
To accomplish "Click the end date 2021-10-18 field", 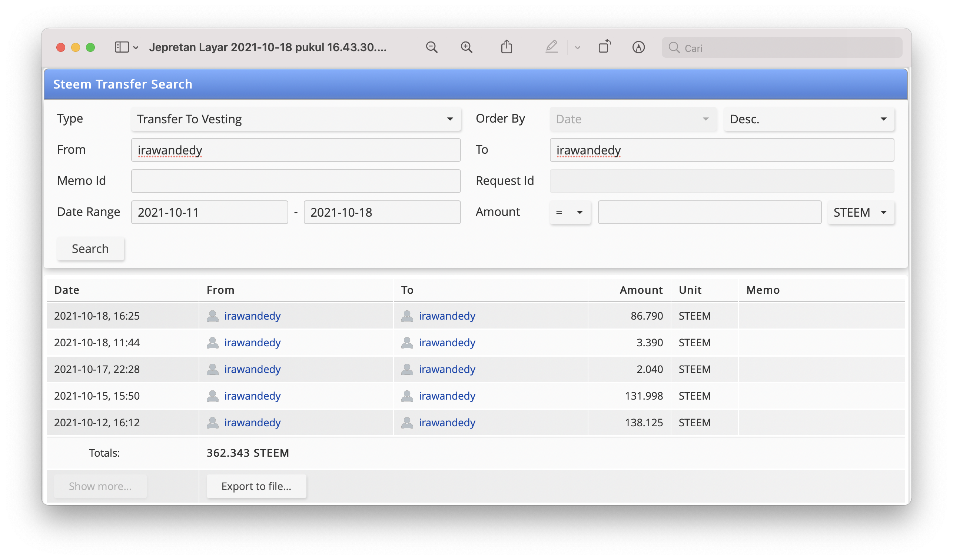I will pos(382,212).
